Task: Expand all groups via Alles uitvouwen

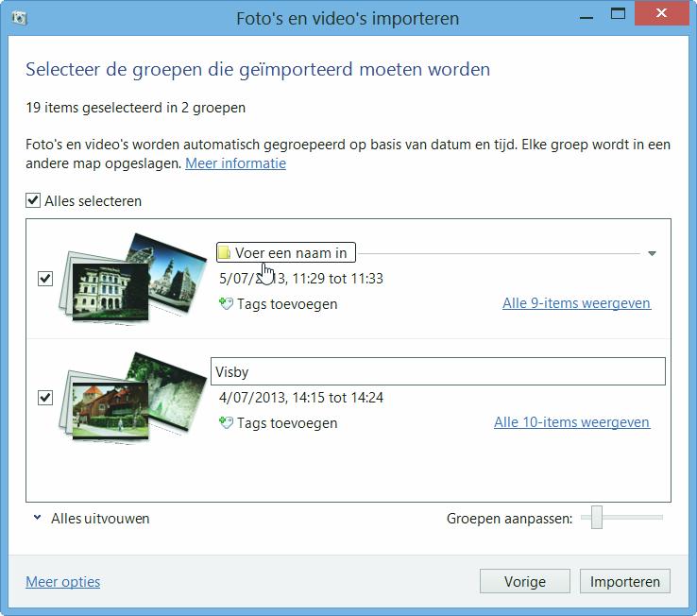Action: [93, 518]
